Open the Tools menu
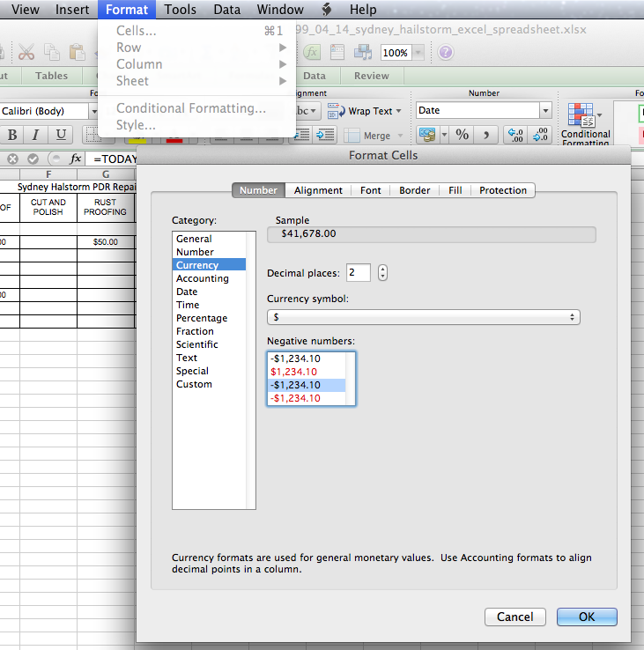 point(181,10)
